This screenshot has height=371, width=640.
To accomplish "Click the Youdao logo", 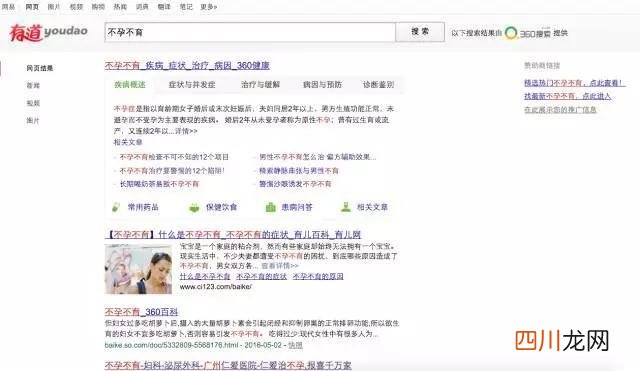I will [49, 32].
